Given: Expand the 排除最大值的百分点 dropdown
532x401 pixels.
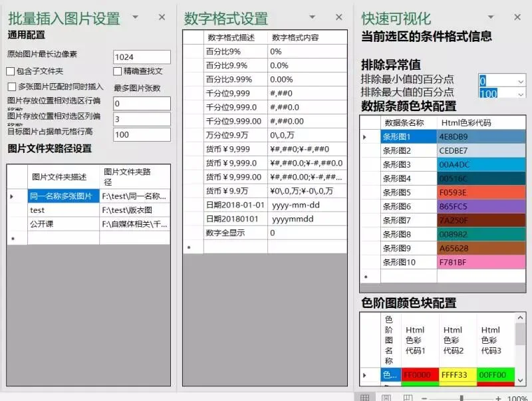Looking at the screenshot, I should 521,94.
